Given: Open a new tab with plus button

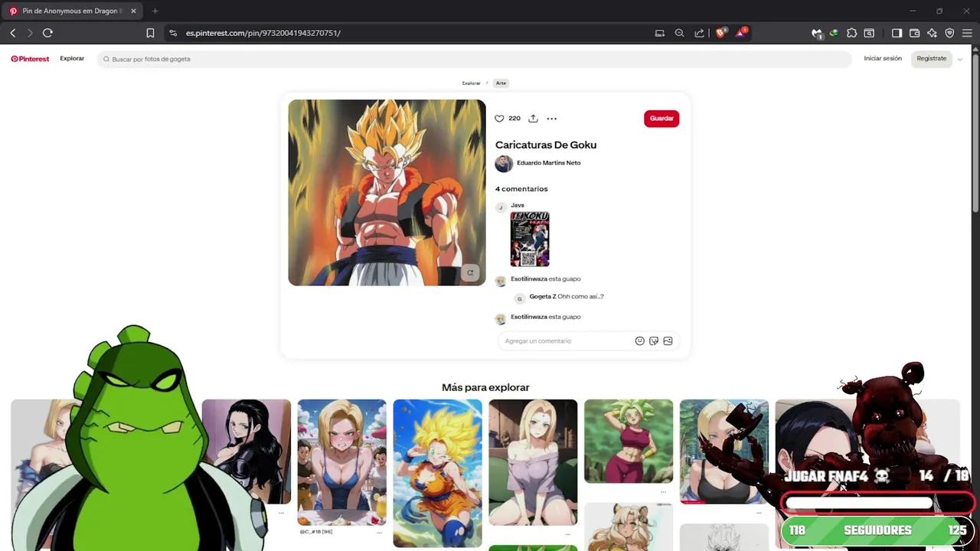Looking at the screenshot, I should (155, 11).
